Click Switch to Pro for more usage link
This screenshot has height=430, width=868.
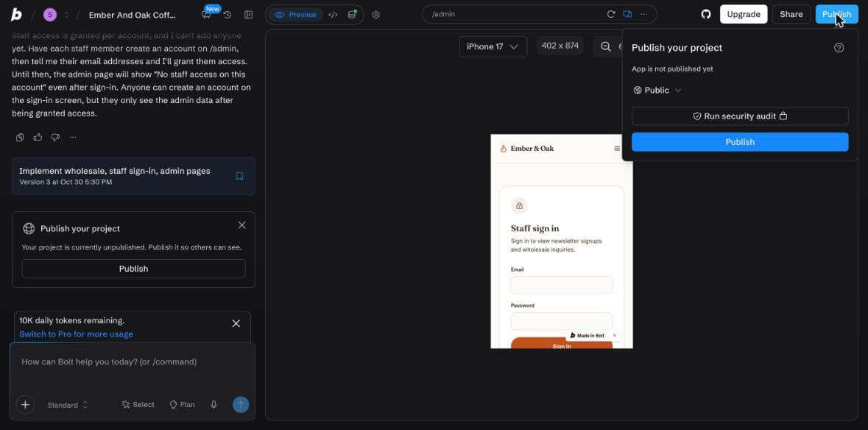pos(76,334)
